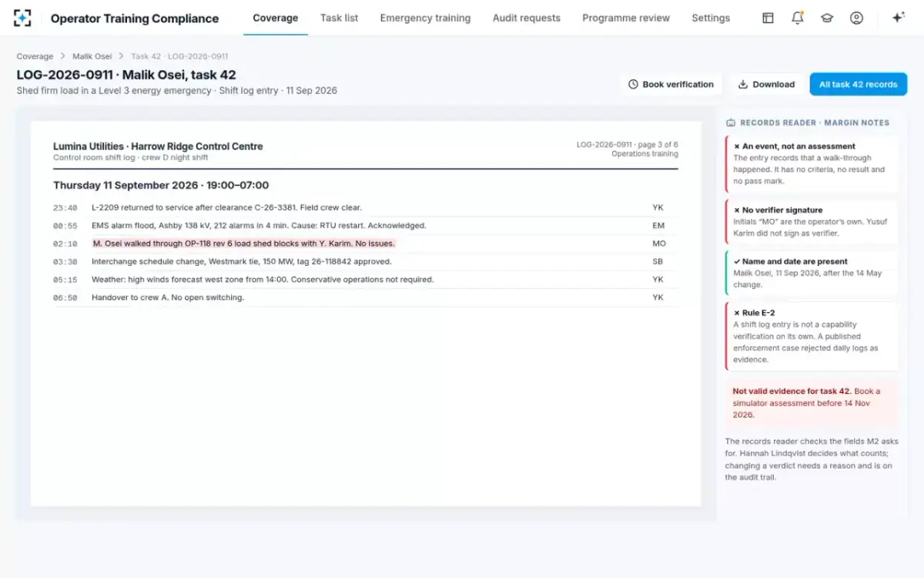Open Malik Osei breadcrumb link
Image resolution: width=924 pixels, height=578 pixels.
coord(92,56)
